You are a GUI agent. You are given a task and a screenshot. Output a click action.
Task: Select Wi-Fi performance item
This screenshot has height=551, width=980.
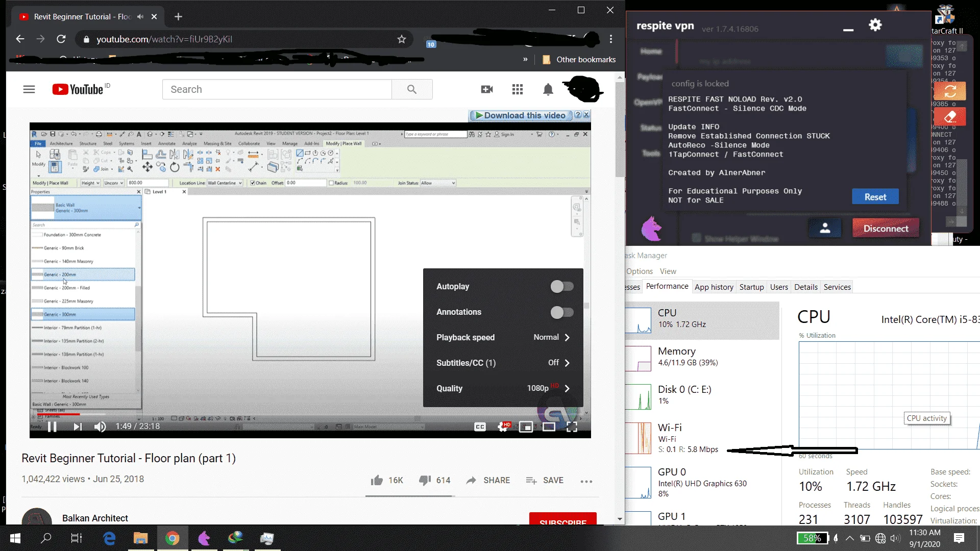pos(702,438)
